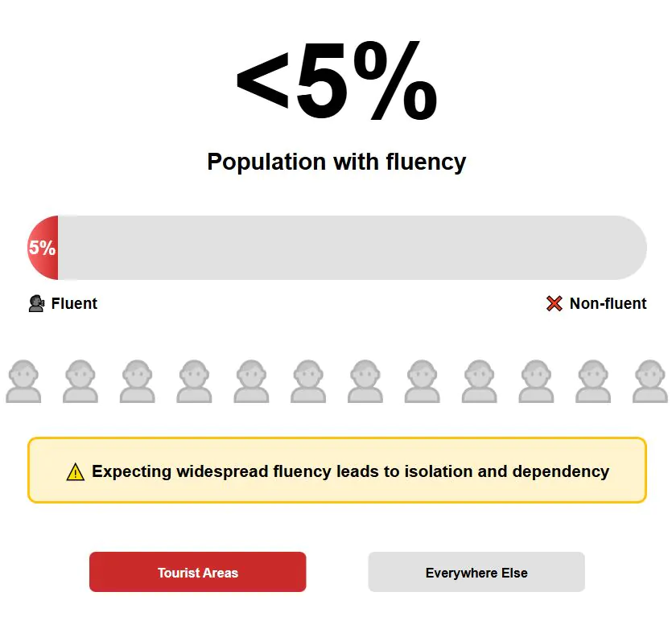Click the sixth person icon from the left
672x629 pixels.
coord(308,381)
